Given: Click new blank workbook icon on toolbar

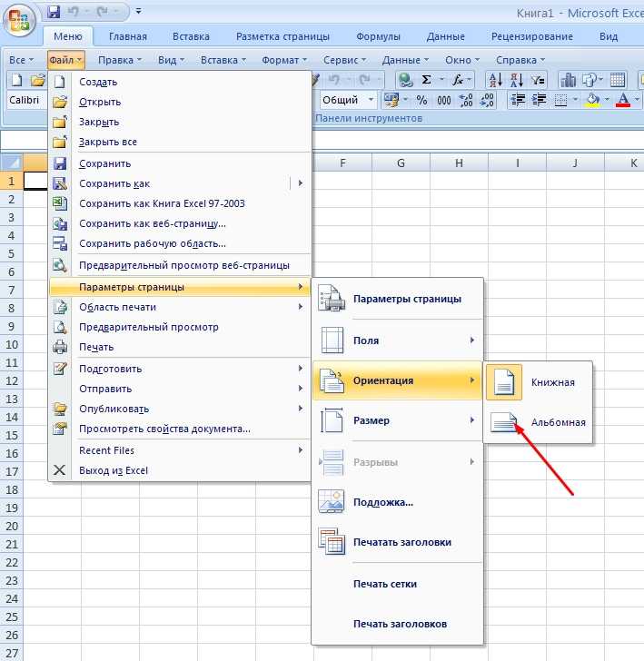Looking at the screenshot, I should (16, 80).
